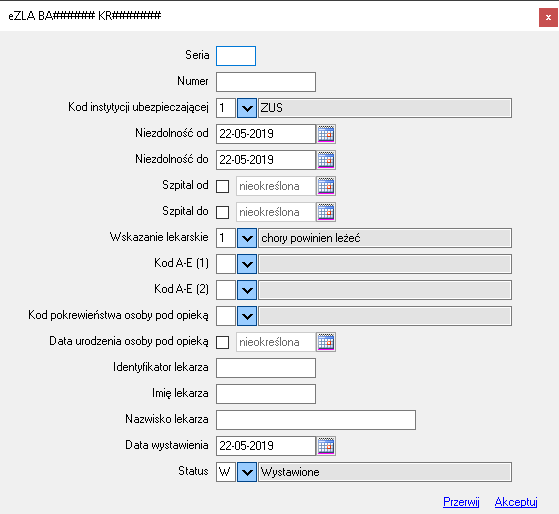Focus the Numer input field
Screen dimensions: 559x514
pos(266,82)
